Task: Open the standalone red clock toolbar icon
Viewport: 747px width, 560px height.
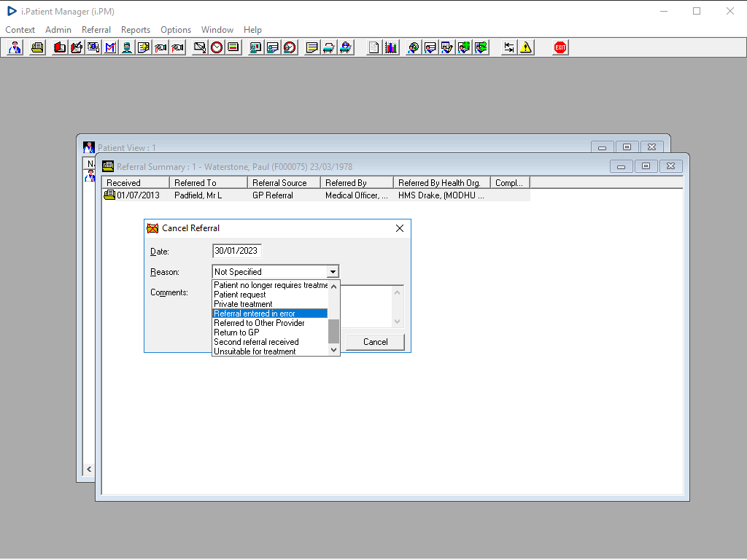Action: [x=216, y=47]
